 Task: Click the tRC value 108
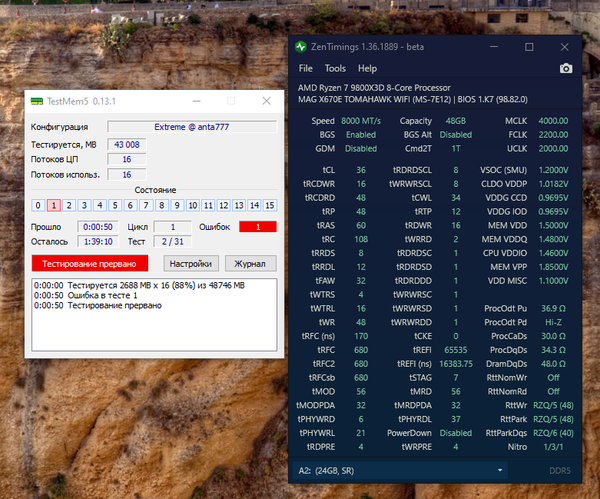(x=361, y=239)
